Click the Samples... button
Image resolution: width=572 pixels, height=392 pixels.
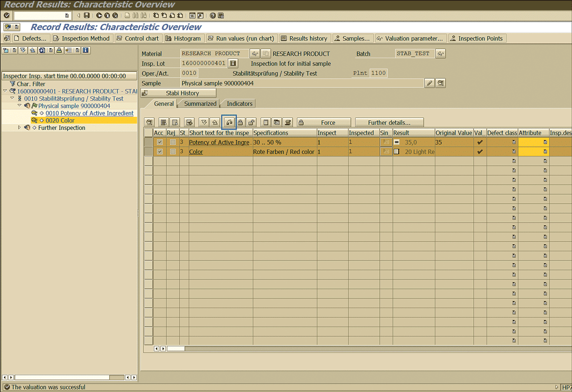[x=353, y=39]
